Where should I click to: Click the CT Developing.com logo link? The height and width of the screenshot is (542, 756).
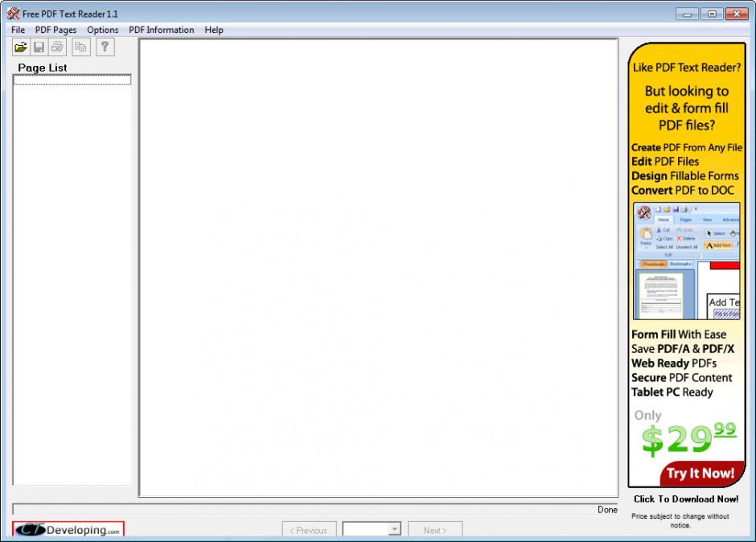click(x=68, y=529)
